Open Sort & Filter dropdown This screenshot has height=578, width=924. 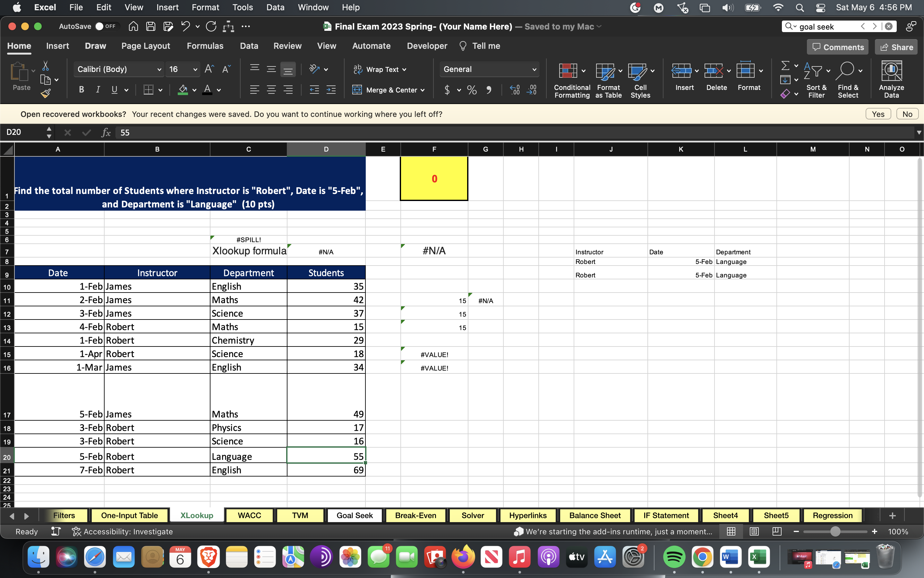point(816,80)
